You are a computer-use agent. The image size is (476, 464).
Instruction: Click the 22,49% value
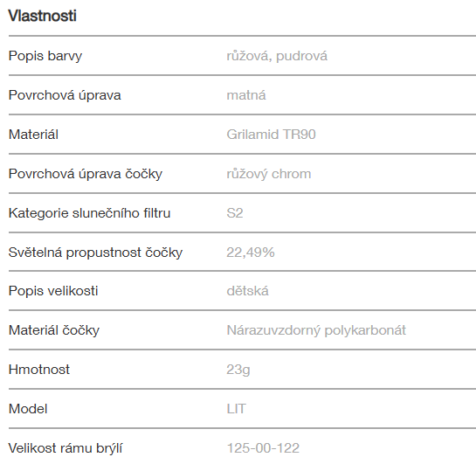251,253
